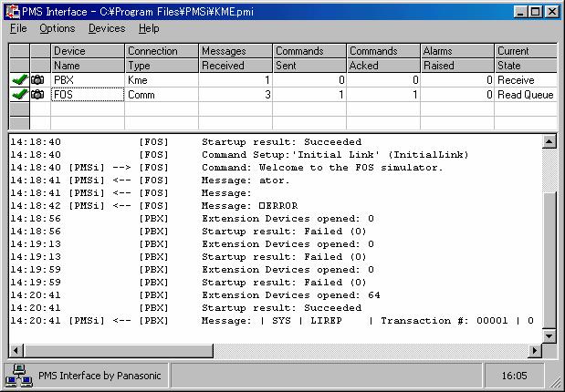The height and width of the screenshot is (392, 565).
Task: Open the File menu
Action: pyautogui.click(x=18, y=28)
